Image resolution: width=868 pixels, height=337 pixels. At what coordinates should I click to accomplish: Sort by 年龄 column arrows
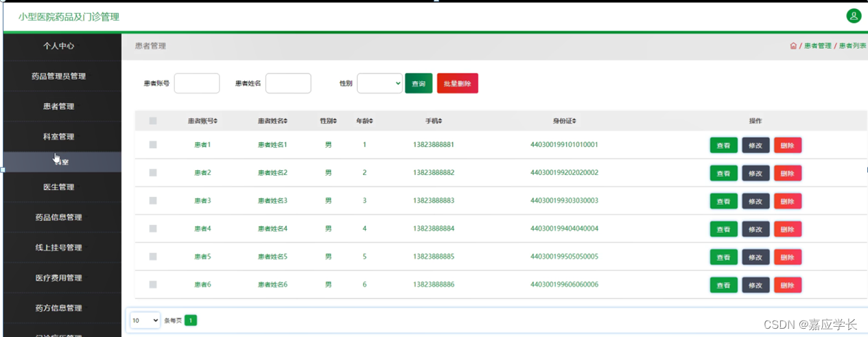(371, 121)
